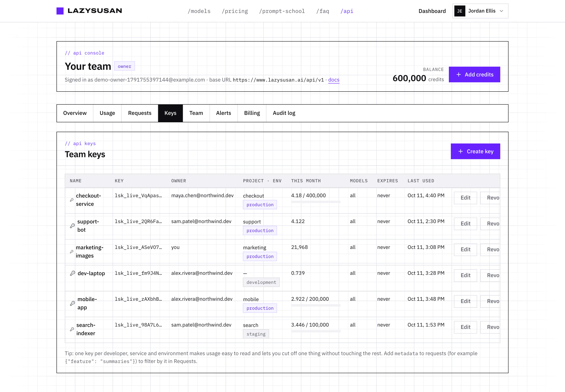Switch to the Usage tab
565x392 pixels.
tap(108, 113)
